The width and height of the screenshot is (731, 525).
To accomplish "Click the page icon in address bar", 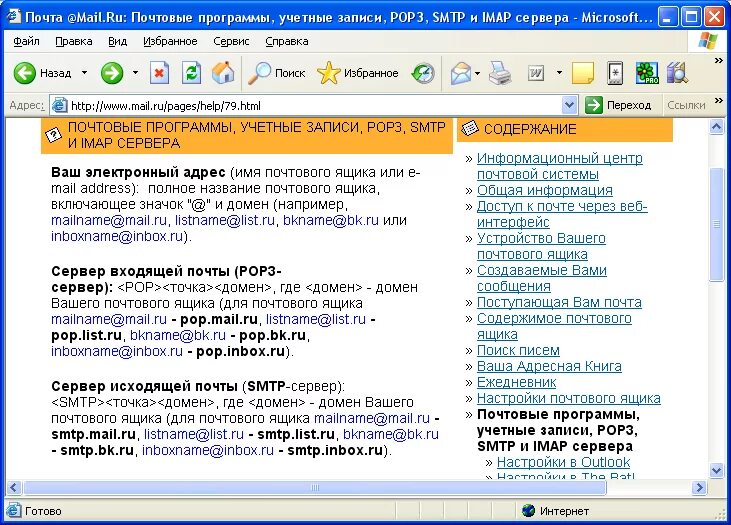I will (59, 105).
